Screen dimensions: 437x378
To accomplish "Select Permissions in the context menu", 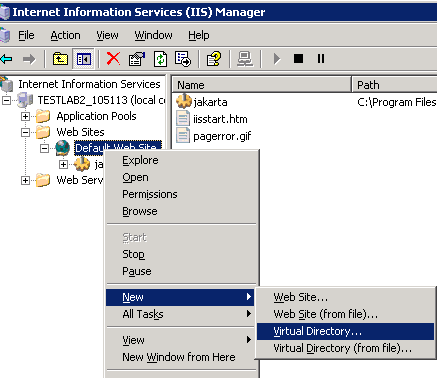I will 181,194.
